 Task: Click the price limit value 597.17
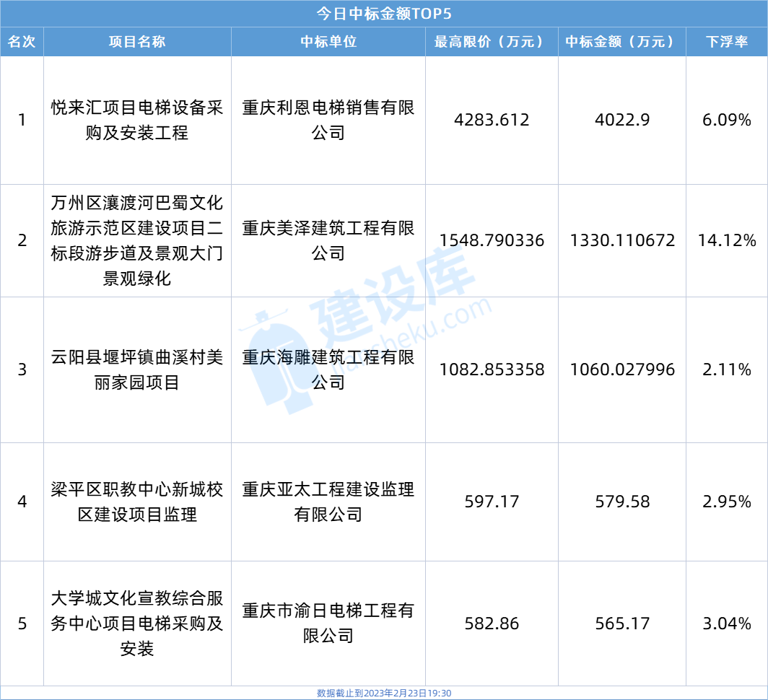click(x=492, y=502)
